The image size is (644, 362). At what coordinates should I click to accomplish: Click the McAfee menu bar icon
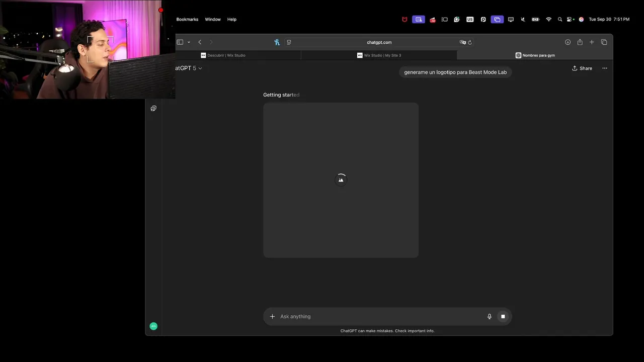[405, 19]
